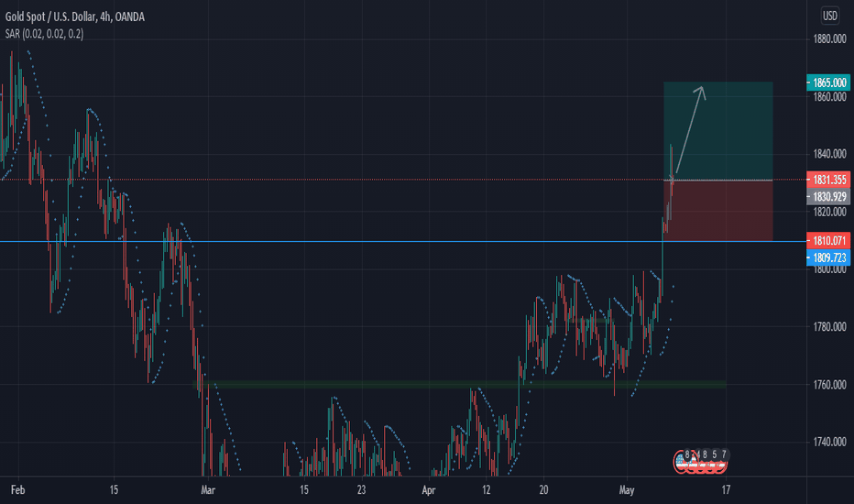Click the 1780.000 price axis label

coord(829,327)
